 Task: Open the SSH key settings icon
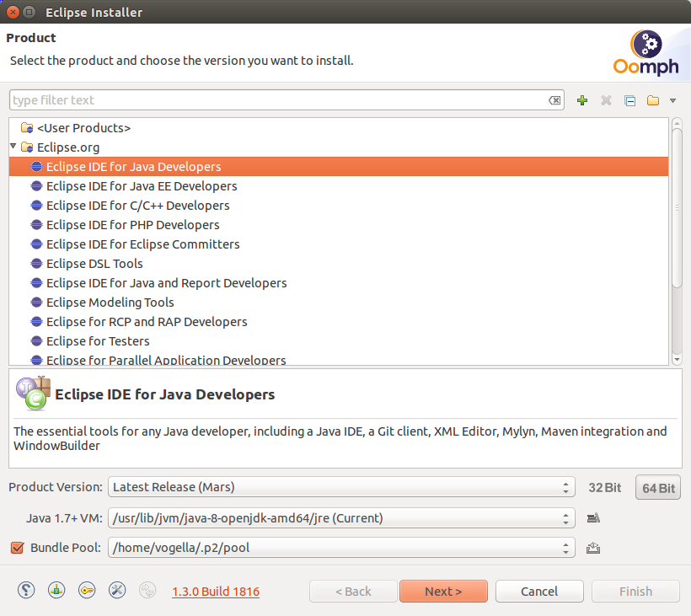click(87, 590)
